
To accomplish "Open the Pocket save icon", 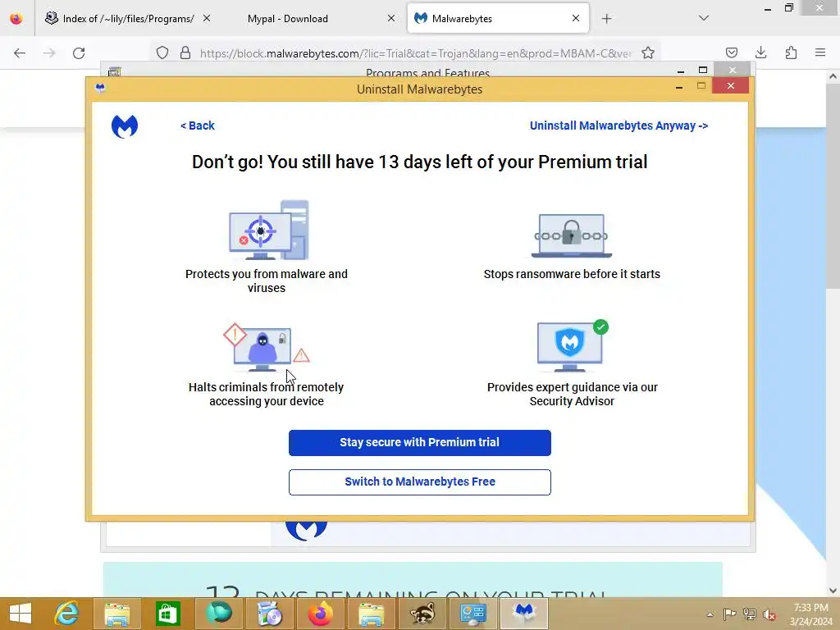I will point(732,52).
